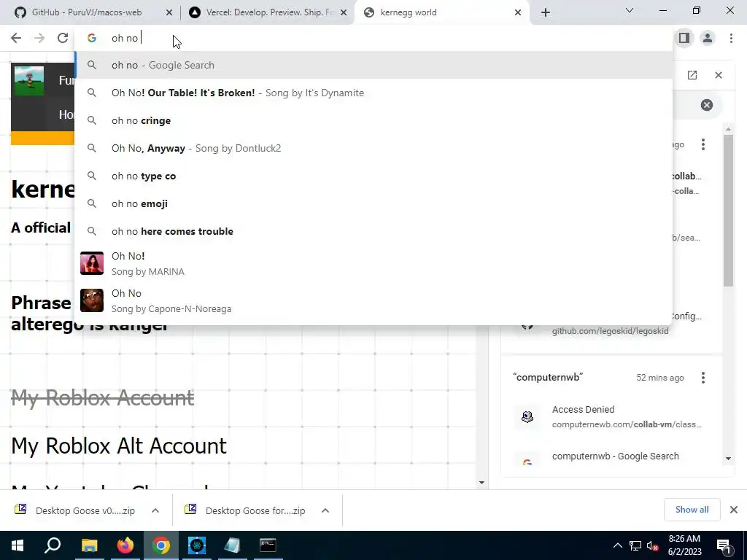Open more options for top history group
Screen dimensions: 747x560
[703, 144]
